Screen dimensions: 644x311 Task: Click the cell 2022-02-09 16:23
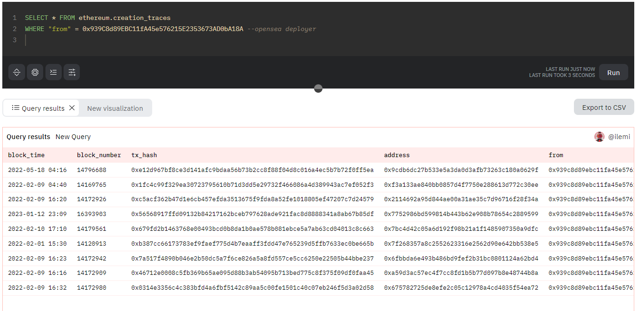(37, 259)
